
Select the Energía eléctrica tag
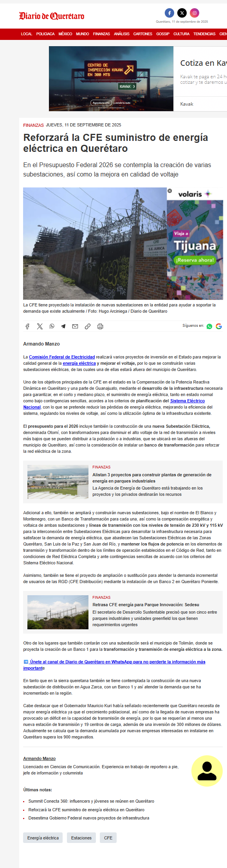pos(43,838)
